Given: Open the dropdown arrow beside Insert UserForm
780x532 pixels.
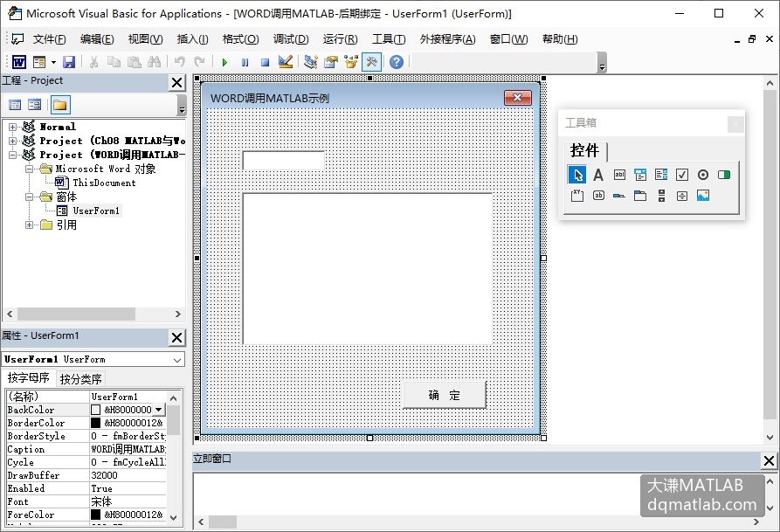Looking at the screenshot, I should pyautogui.click(x=53, y=62).
